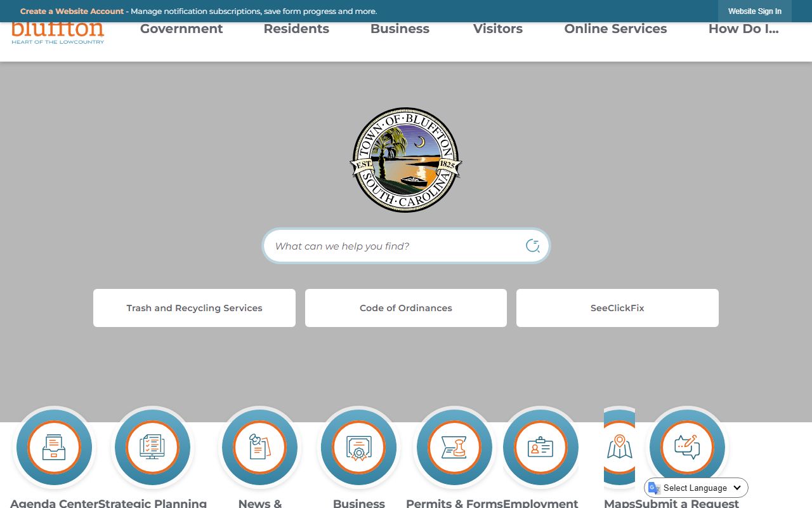This screenshot has height=508, width=812.
Task: Open the Maps pin icon
Action: coord(619,448)
